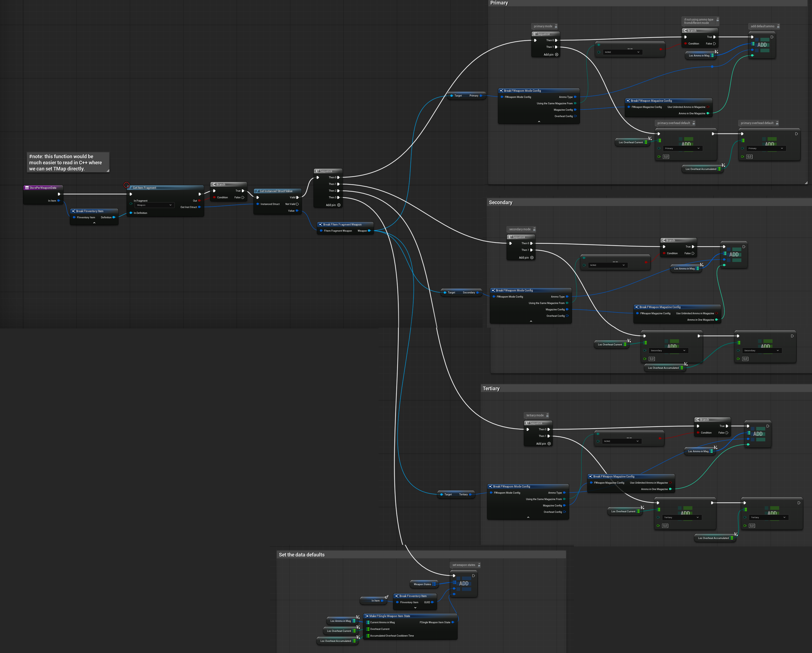
Task: Collapse Break FInventory Item node next to StorePerWeaponData
Action: click(94, 223)
